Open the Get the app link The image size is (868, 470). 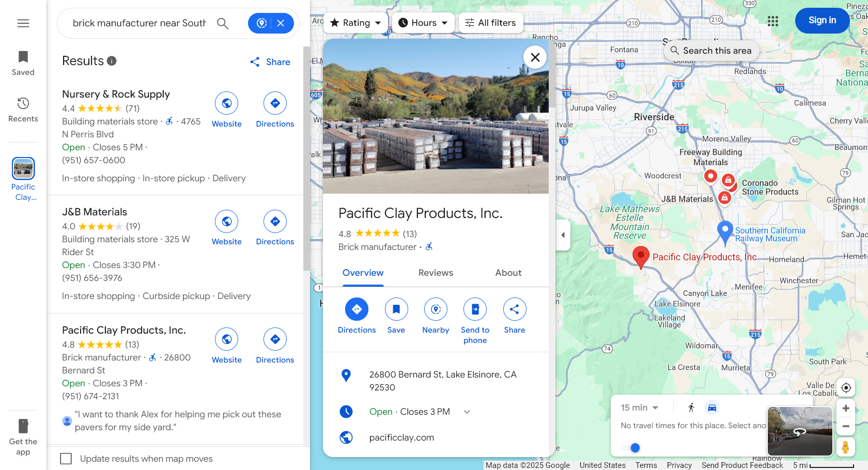(x=23, y=437)
